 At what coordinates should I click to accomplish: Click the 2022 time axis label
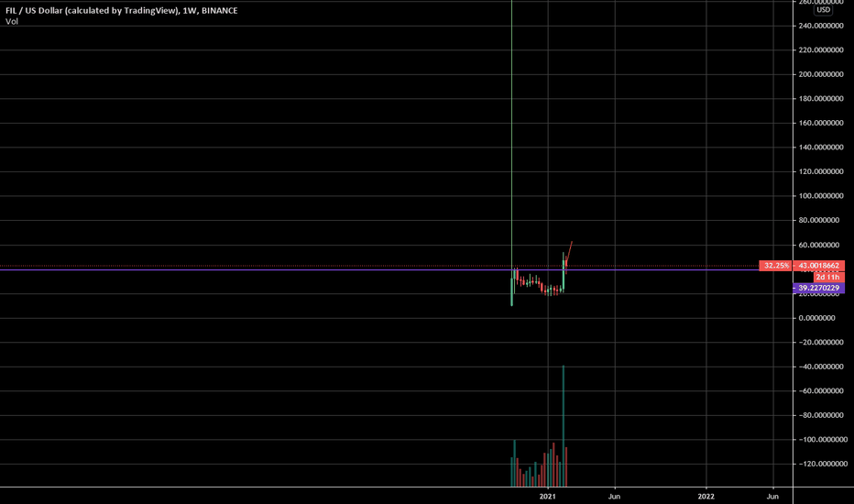coord(706,496)
